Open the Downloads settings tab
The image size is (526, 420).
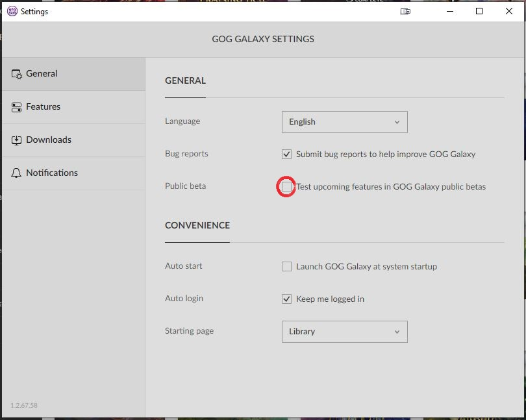click(x=73, y=140)
